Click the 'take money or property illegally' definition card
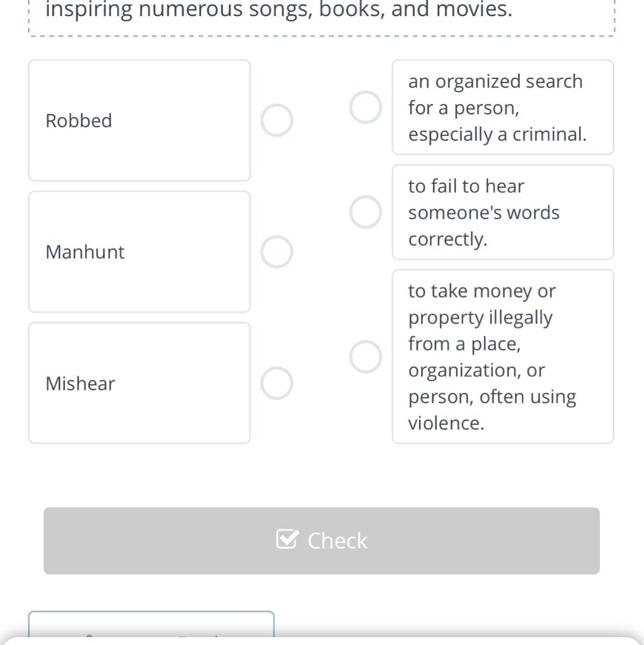Viewport: 644px width, 645px height. tap(503, 356)
